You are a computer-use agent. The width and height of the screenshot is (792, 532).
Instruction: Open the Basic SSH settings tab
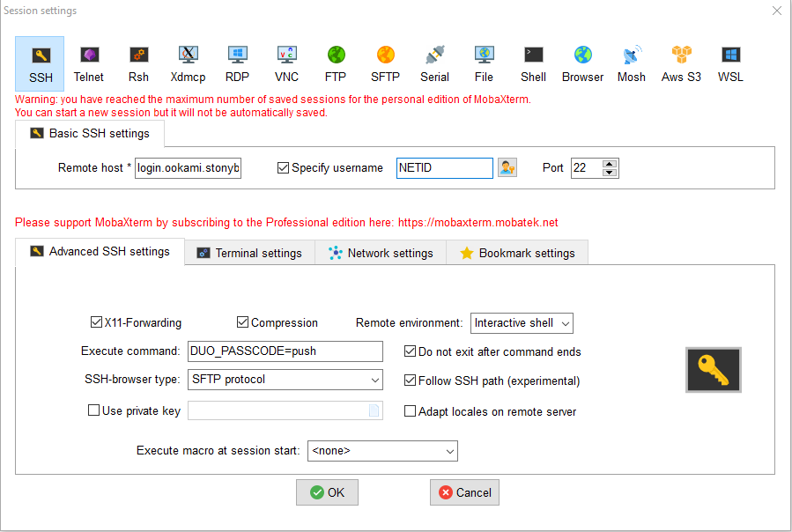click(90, 133)
